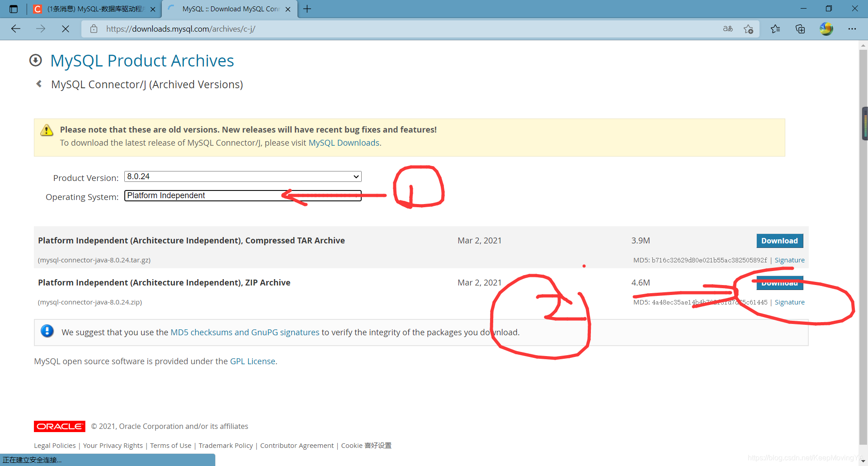
Task: Click the 4.6M file size
Action: tap(641, 283)
